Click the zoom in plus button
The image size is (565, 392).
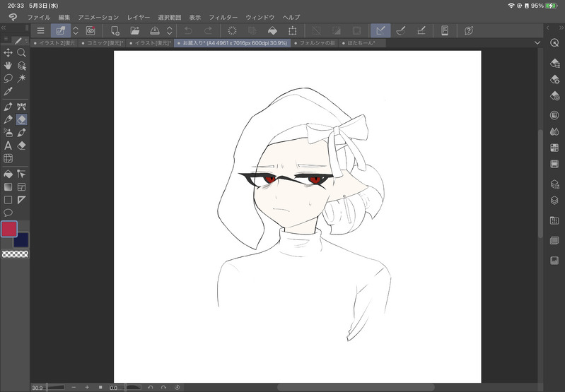[87, 387]
